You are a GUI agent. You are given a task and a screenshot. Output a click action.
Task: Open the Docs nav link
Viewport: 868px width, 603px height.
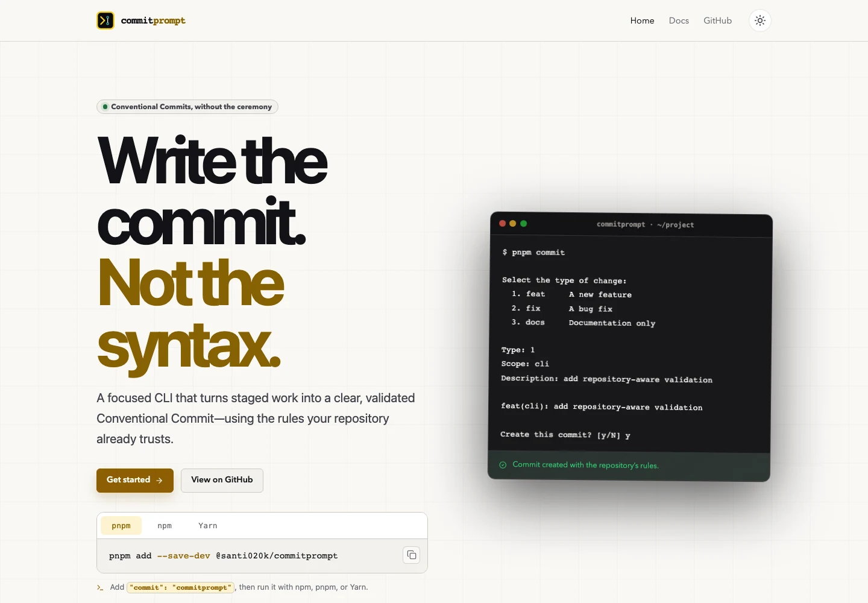tap(679, 21)
